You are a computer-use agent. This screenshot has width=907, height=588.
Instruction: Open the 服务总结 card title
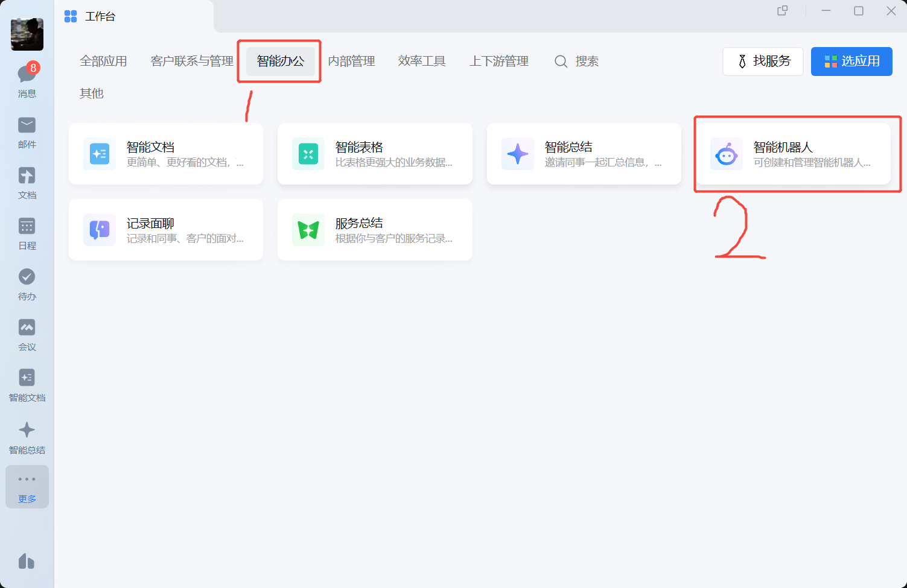[359, 223]
